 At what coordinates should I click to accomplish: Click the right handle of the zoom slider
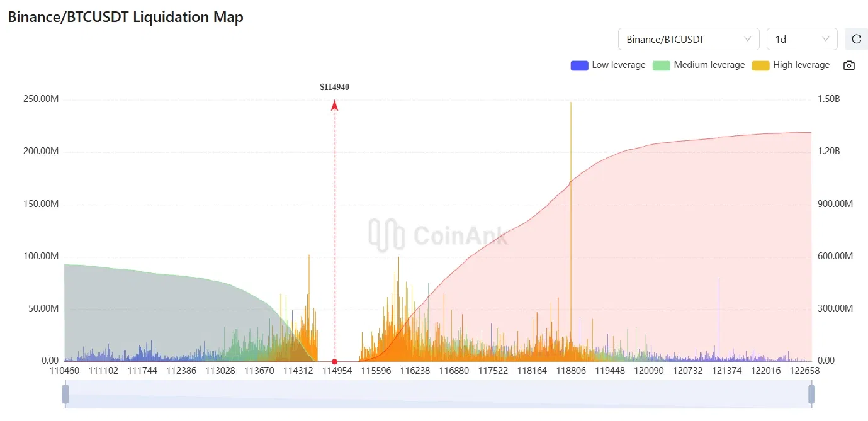811,395
